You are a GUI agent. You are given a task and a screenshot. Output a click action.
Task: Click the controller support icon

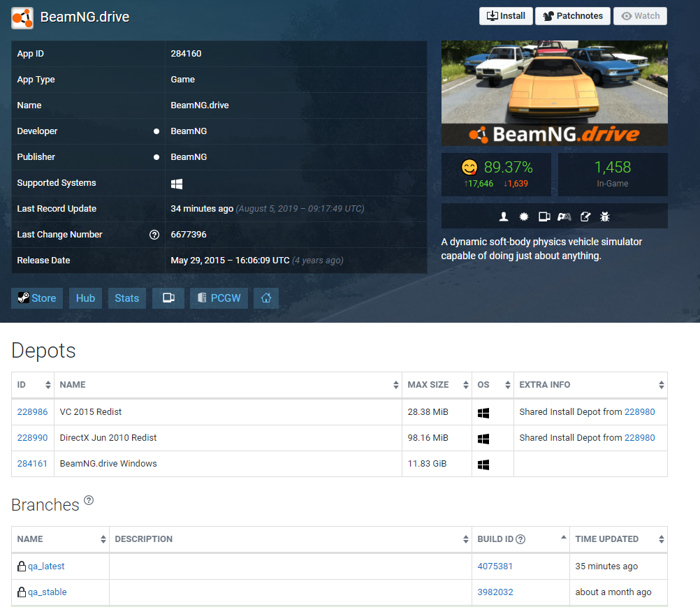pos(564,217)
